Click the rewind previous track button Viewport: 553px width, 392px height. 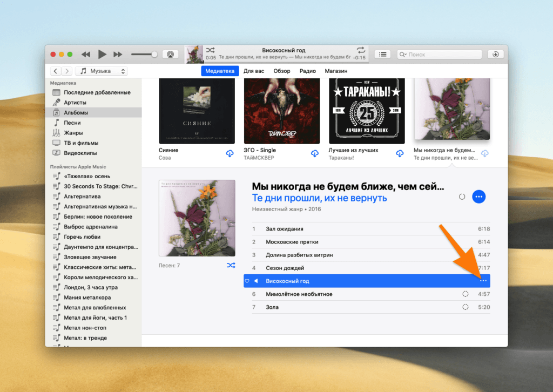86,55
